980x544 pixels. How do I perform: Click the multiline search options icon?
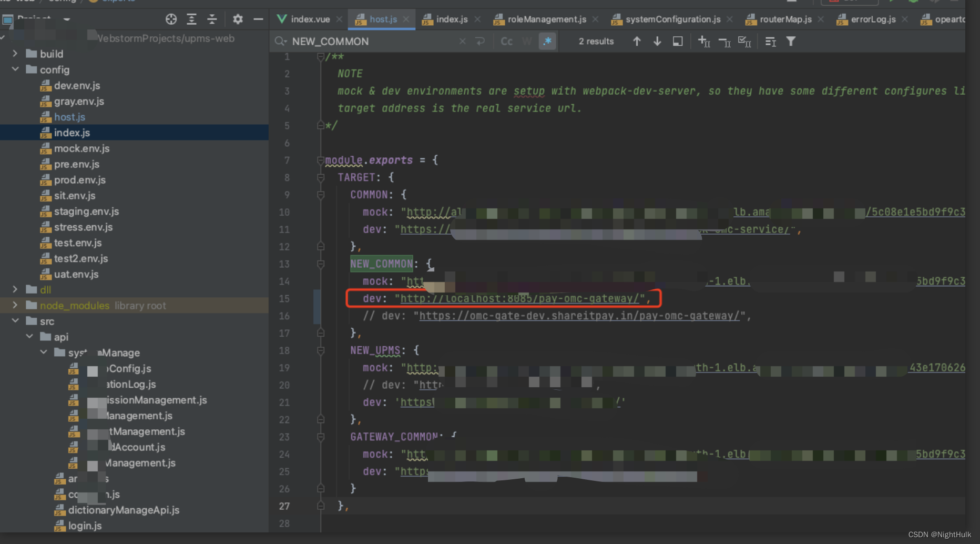771,42
